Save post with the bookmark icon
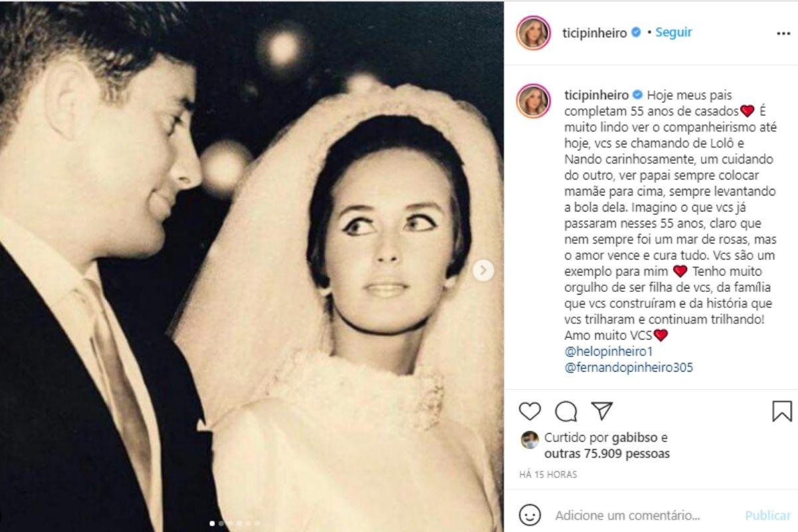The width and height of the screenshot is (798, 532). pos(782,412)
